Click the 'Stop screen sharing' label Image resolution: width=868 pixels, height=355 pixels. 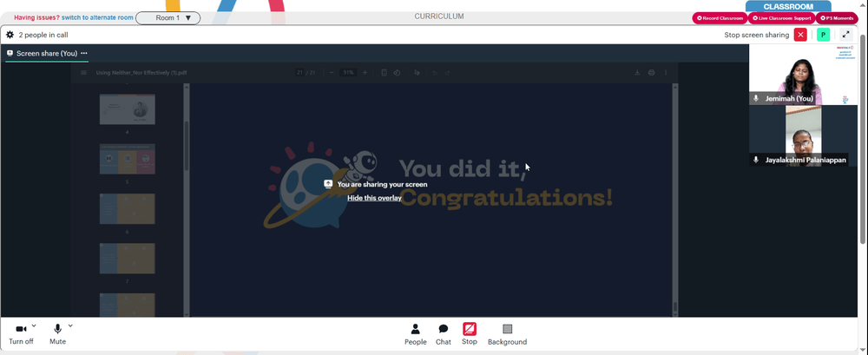pyautogui.click(x=757, y=35)
